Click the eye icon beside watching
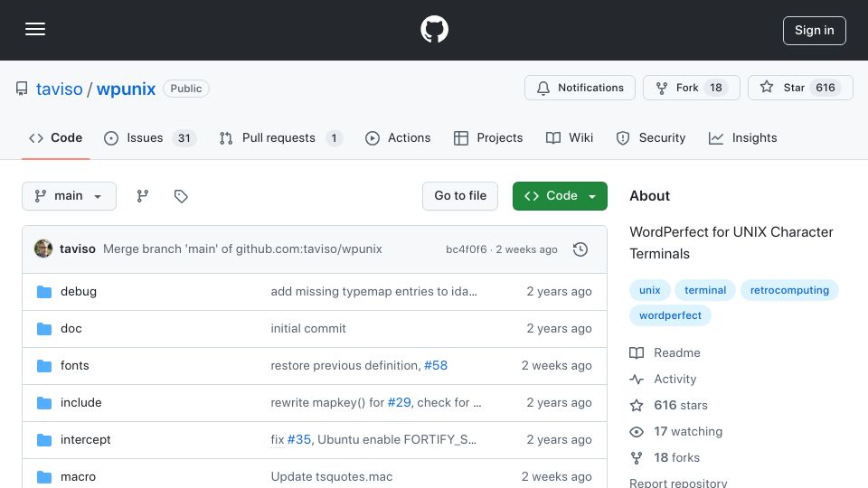Screen dimensions: 868x488 [x=637, y=432]
